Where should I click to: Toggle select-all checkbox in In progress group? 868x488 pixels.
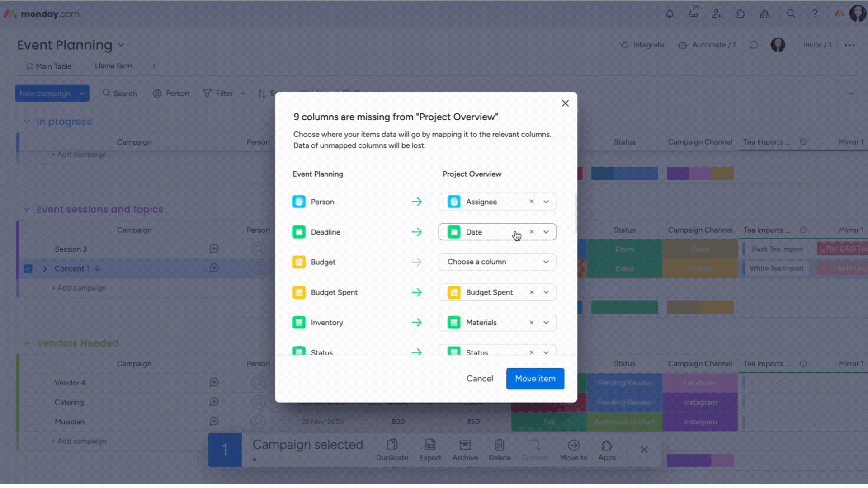coord(28,142)
